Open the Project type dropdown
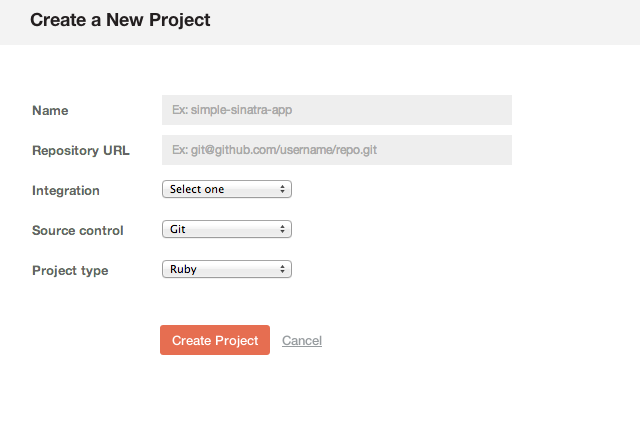This screenshot has width=640, height=426. point(226,269)
